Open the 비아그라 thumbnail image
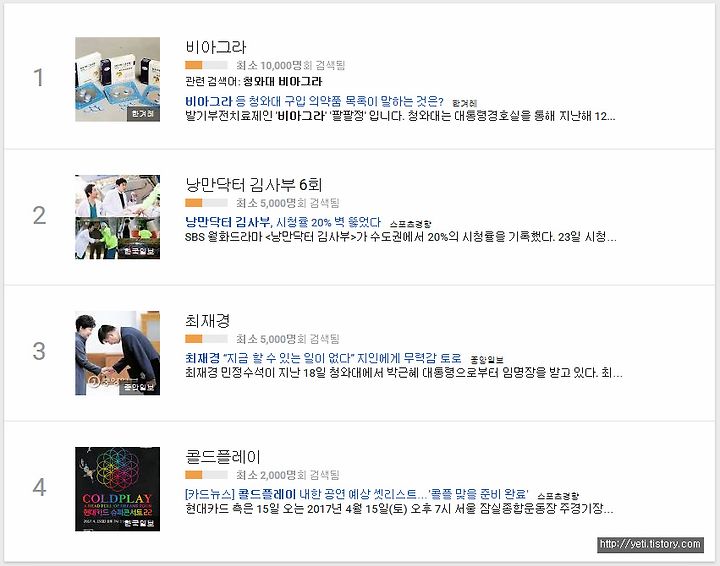 [x=118, y=79]
